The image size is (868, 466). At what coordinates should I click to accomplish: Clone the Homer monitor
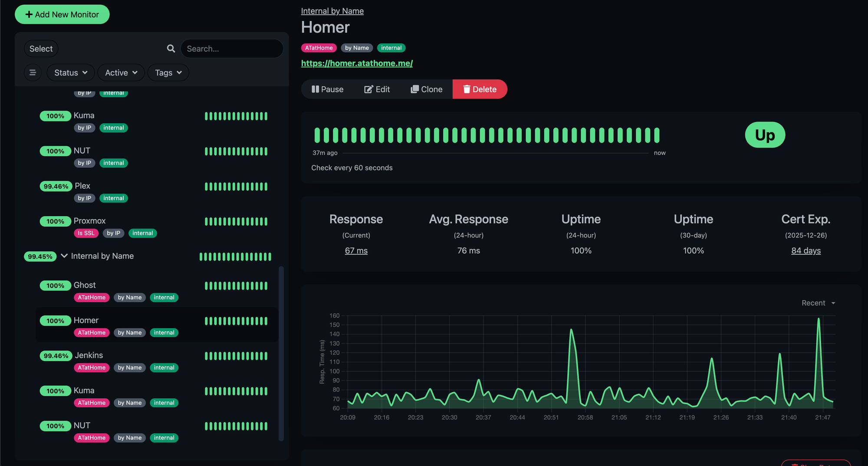point(427,89)
